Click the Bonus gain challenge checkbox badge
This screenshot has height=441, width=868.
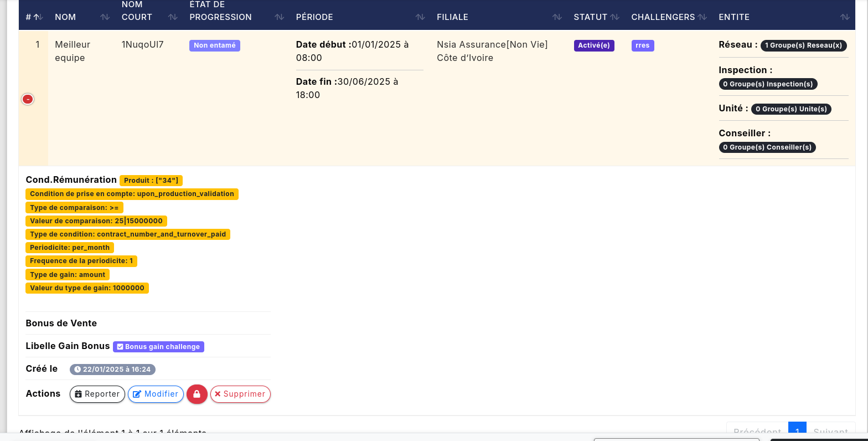[158, 347]
